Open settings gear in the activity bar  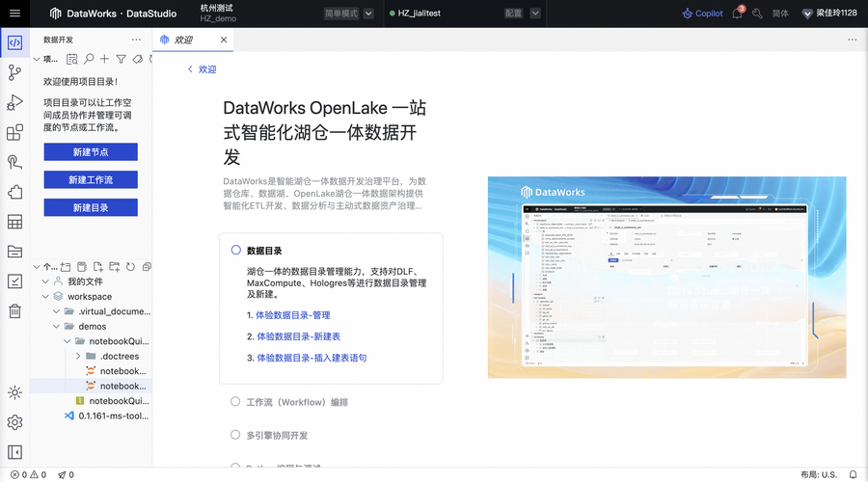14,422
